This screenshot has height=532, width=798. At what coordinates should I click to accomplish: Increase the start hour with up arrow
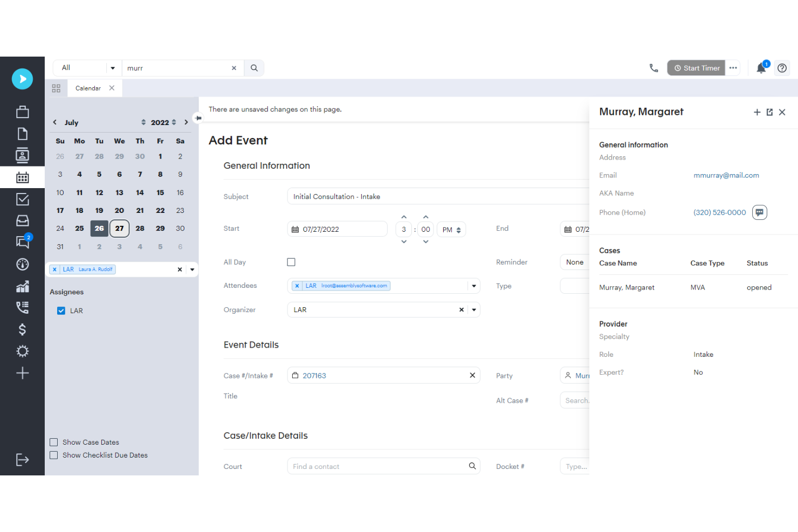pos(404,217)
